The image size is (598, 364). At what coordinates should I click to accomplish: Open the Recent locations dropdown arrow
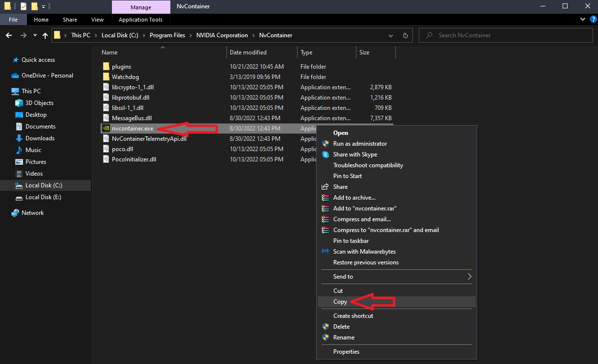tap(35, 35)
